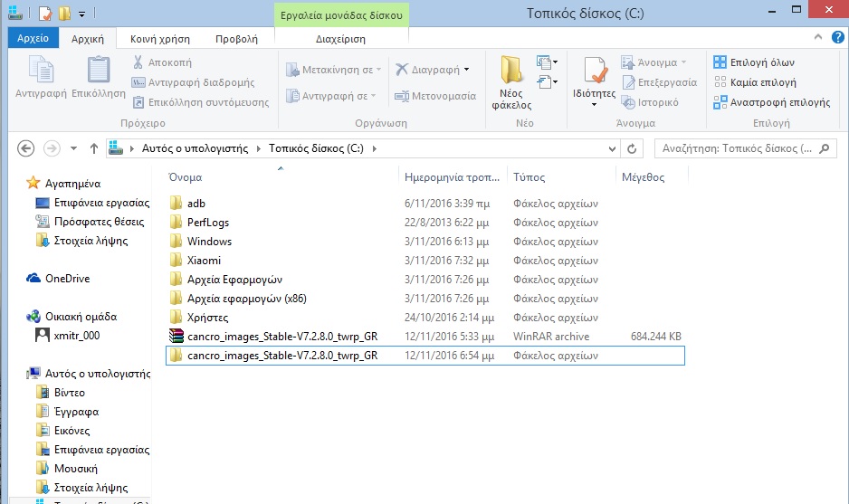Select the Windows folder in file list
Image resolution: width=849 pixels, height=504 pixels.
point(209,242)
